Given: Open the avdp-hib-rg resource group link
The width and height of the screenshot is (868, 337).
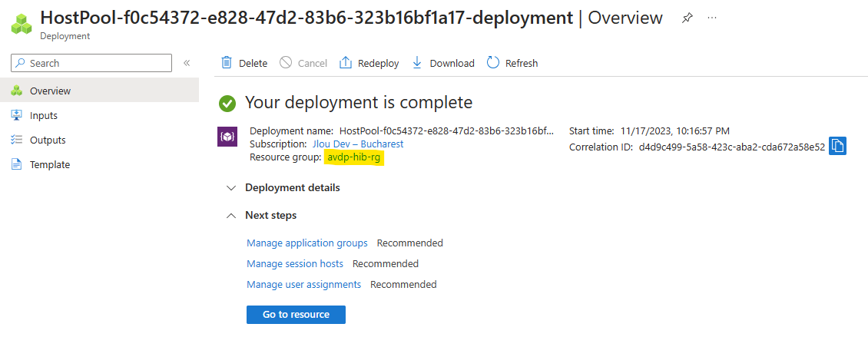Looking at the screenshot, I should [x=354, y=157].
